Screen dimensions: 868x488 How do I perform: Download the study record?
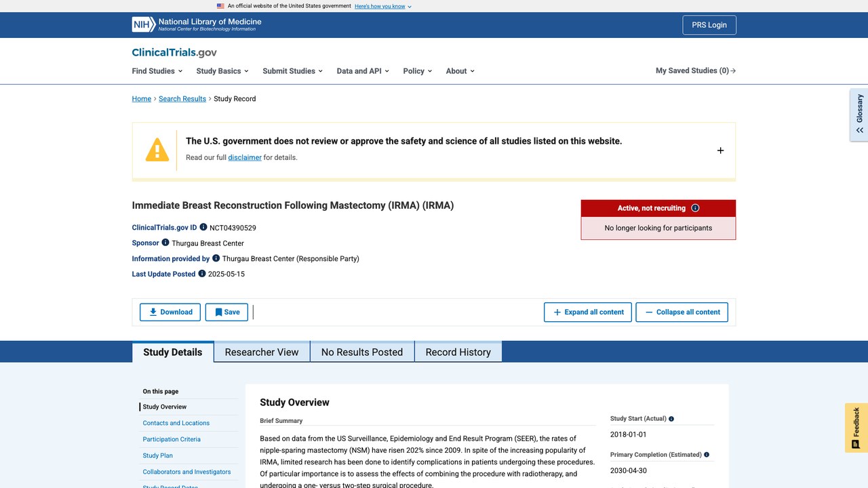[x=170, y=312]
